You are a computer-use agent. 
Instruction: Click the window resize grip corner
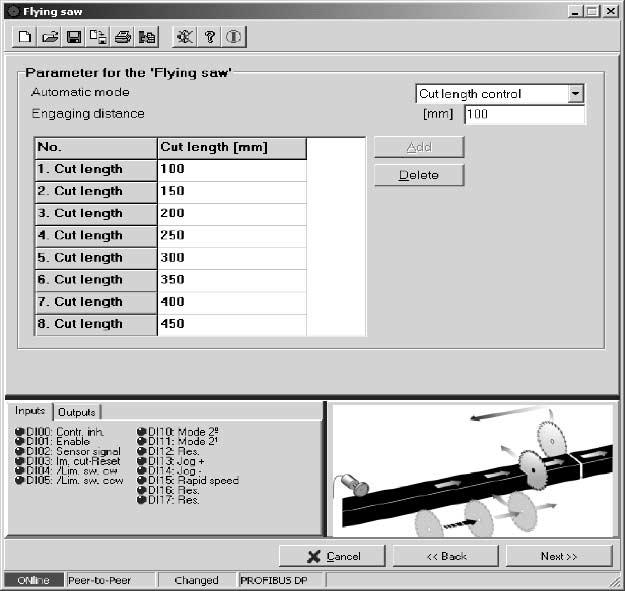pyautogui.click(x=616, y=581)
